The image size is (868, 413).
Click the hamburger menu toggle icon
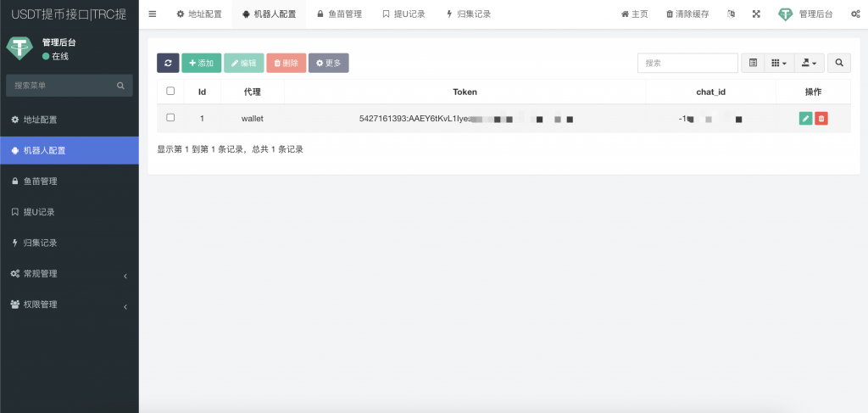153,14
